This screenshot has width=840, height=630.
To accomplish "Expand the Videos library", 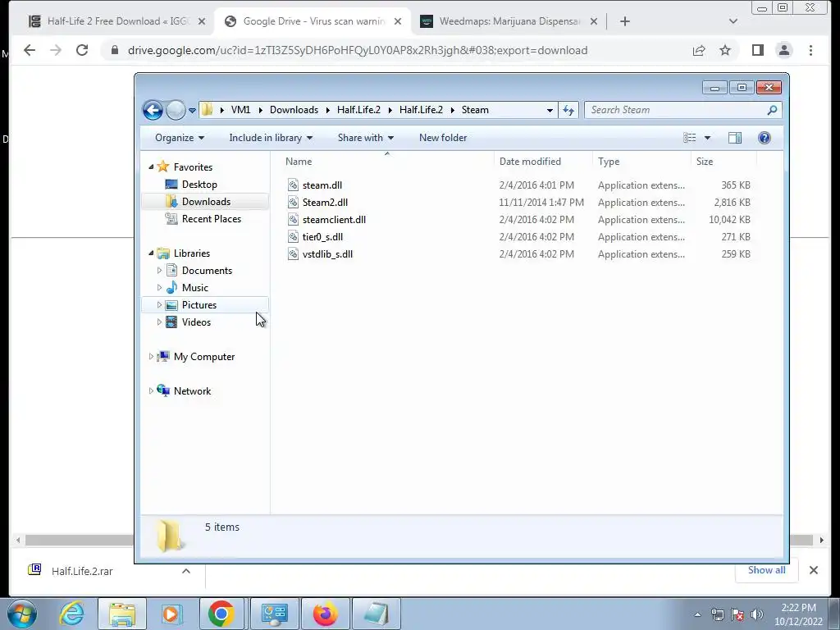I will pyautogui.click(x=159, y=322).
